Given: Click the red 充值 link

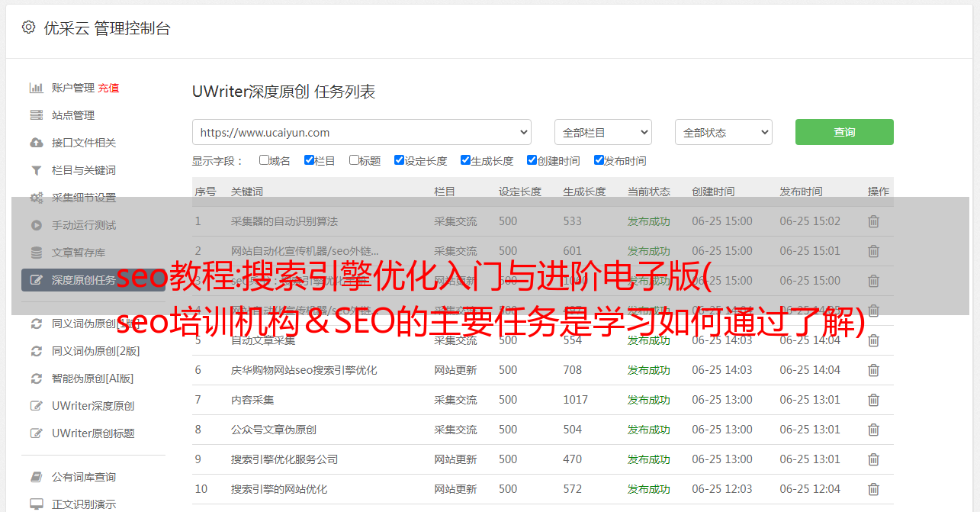Looking at the screenshot, I should click(108, 88).
